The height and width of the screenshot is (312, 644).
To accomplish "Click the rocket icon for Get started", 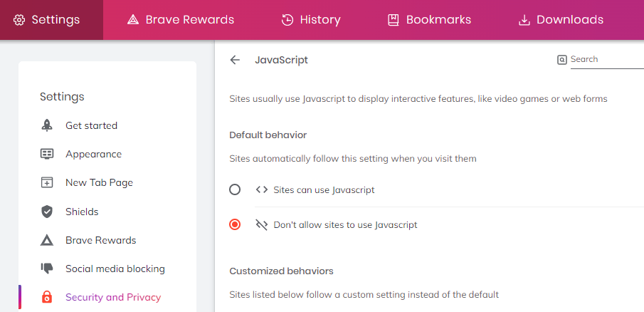I will click(x=47, y=125).
